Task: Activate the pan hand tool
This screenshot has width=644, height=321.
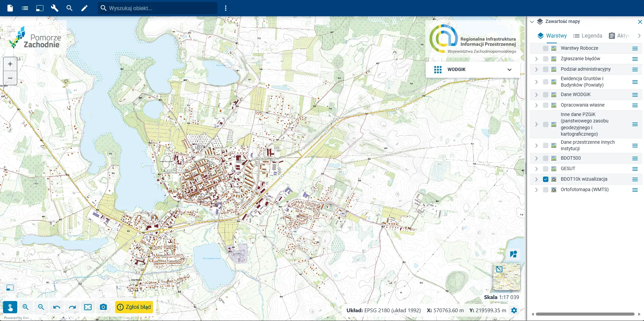Action: point(10,307)
